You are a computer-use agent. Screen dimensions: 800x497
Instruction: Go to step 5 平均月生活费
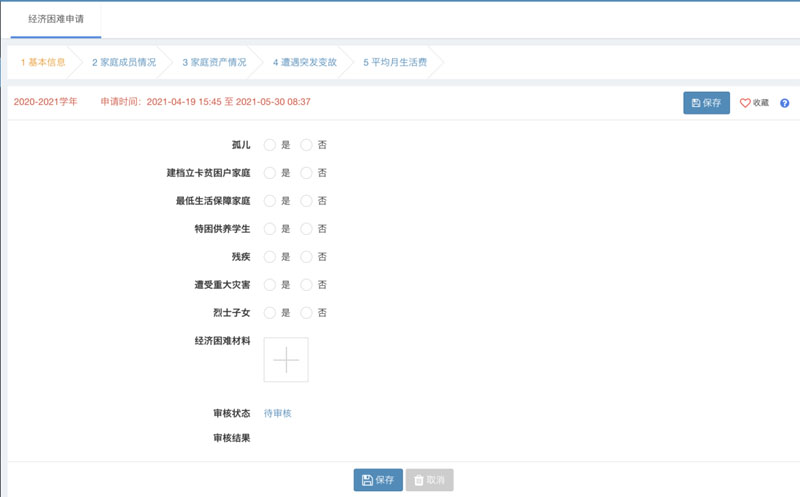pyautogui.click(x=393, y=62)
